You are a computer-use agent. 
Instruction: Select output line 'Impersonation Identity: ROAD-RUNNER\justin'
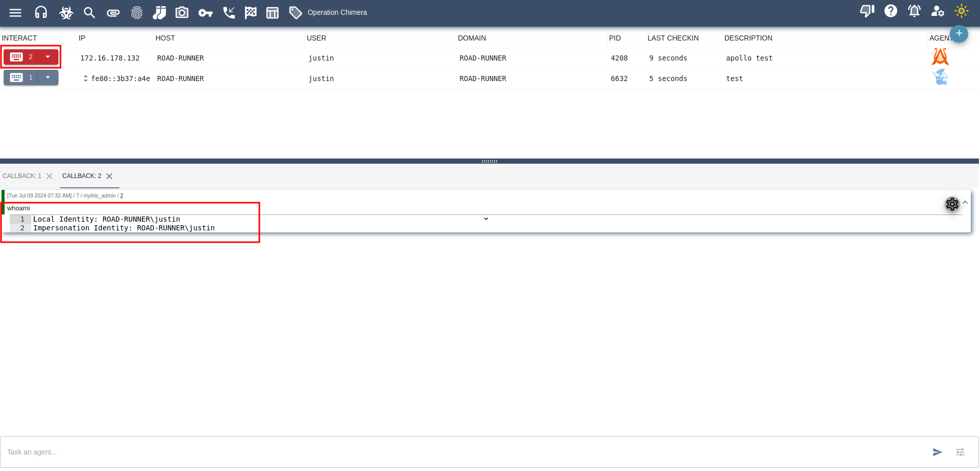124,228
